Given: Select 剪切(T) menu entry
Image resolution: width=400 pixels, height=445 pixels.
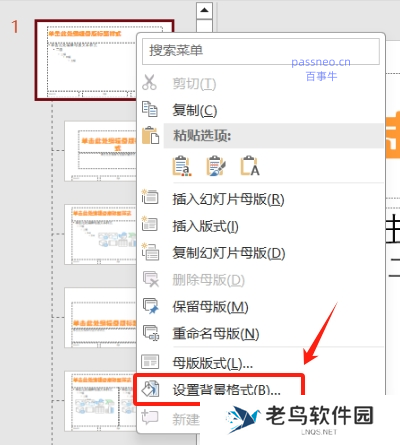Looking at the screenshot, I should pyautogui.click(x=194, y=83).
